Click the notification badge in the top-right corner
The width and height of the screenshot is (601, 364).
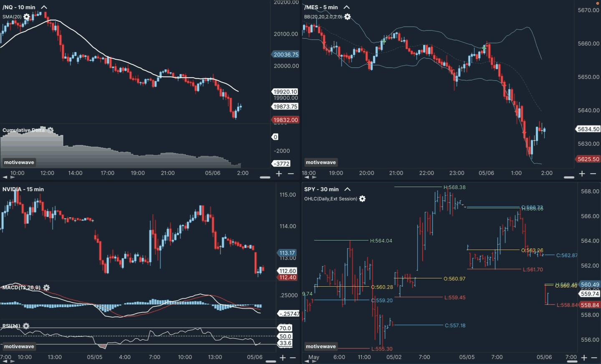pyautogui.click(x=598, y=3)
